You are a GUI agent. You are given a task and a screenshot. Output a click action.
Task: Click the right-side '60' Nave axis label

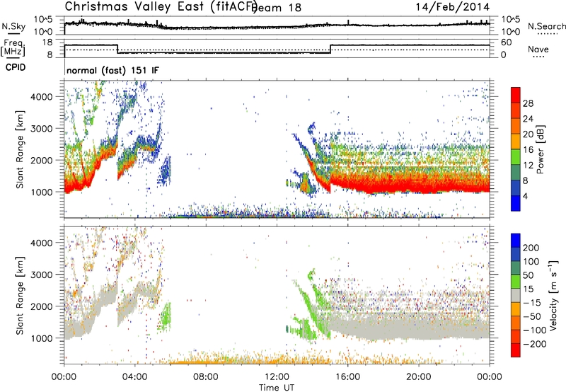click(507, 42)
